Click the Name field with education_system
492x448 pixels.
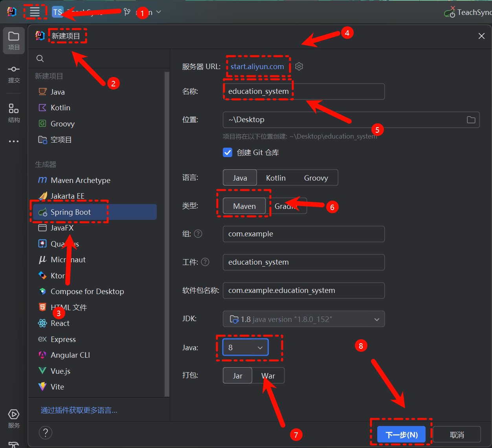tap(304, 91)
